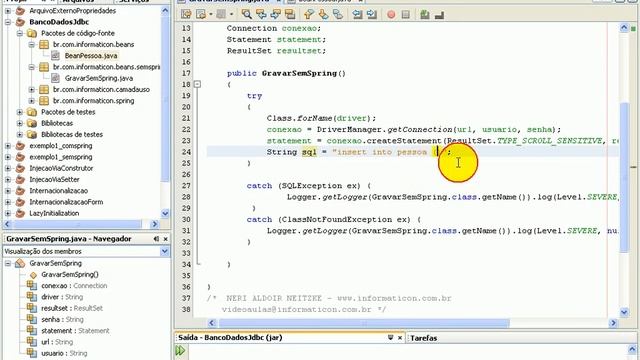The image size is (640, 360).
Task: Click the Back navigation toolbar icon
Action: tap(201, 14)
